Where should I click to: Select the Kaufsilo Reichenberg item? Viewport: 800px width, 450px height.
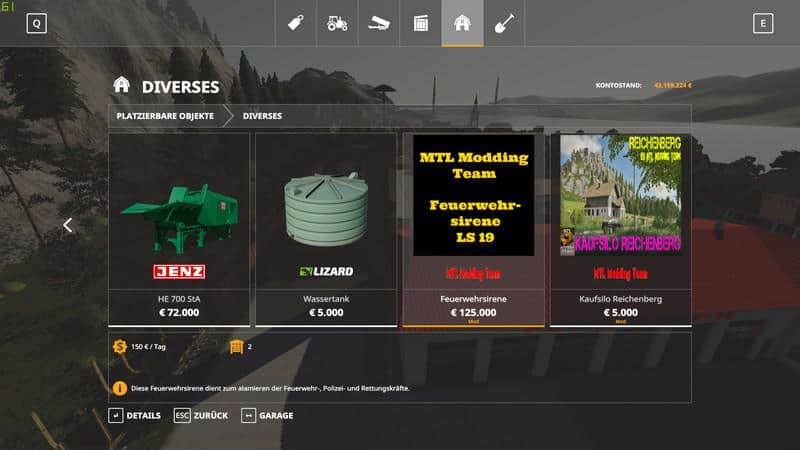click(x=620, y=230)
